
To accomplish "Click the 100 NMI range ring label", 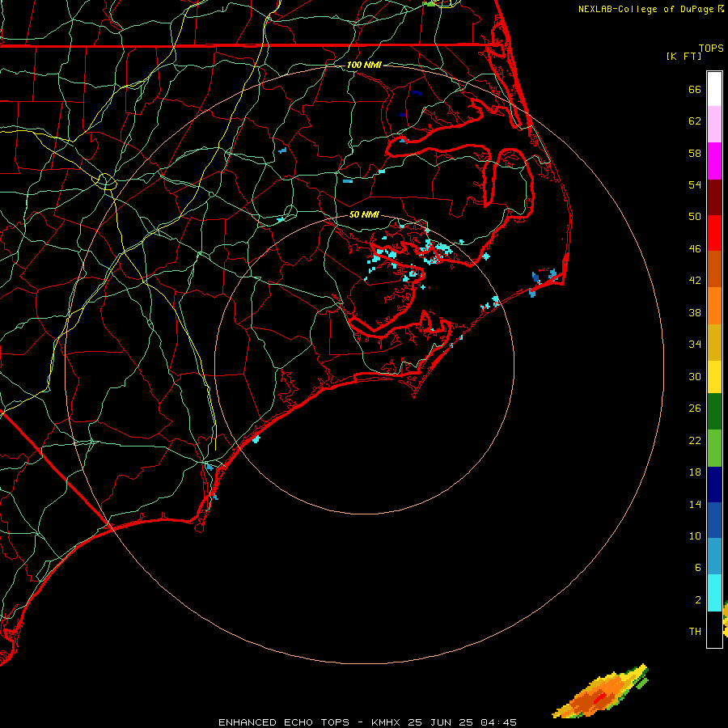I will pyautogui.click(x=364, y=65).
